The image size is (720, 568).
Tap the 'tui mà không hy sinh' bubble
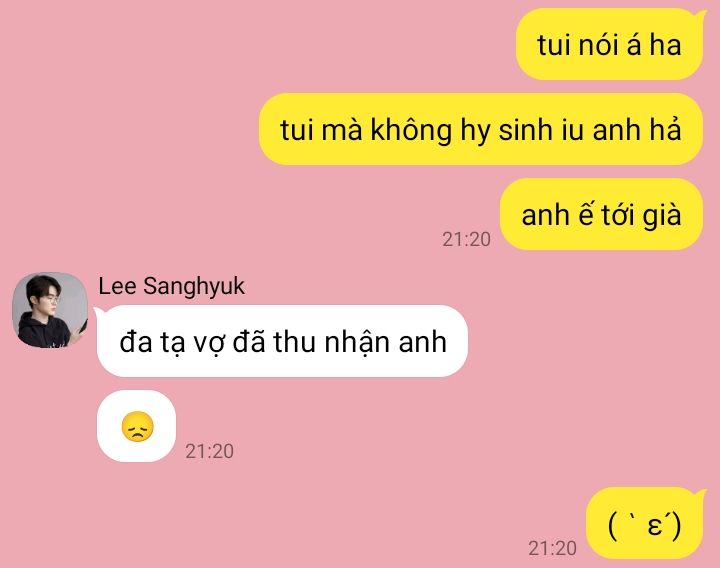[x=481, y=129]
